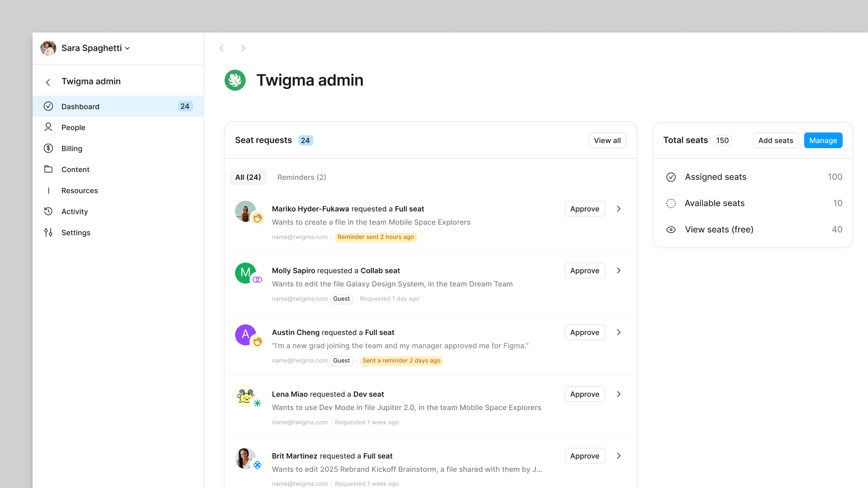The height and width of the screenshot is (488, 868).
Task: Click View all seat requests link
Action: tap(607, 140)
